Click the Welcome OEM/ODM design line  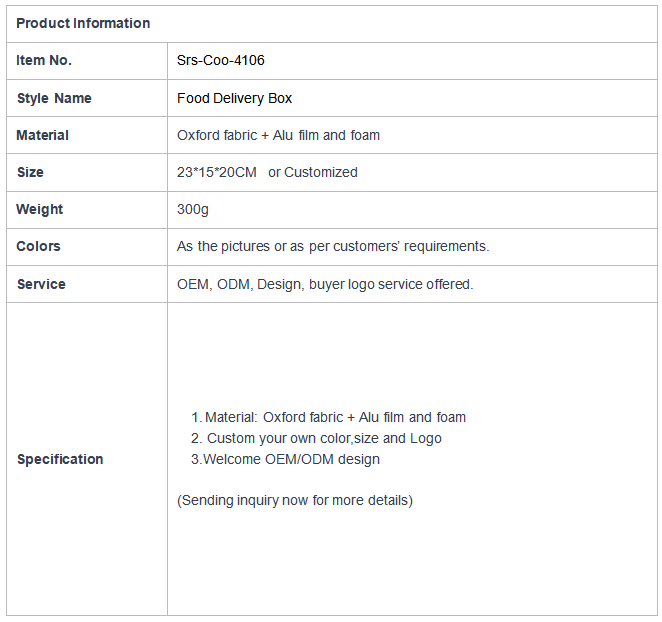[x=285, y=459]
